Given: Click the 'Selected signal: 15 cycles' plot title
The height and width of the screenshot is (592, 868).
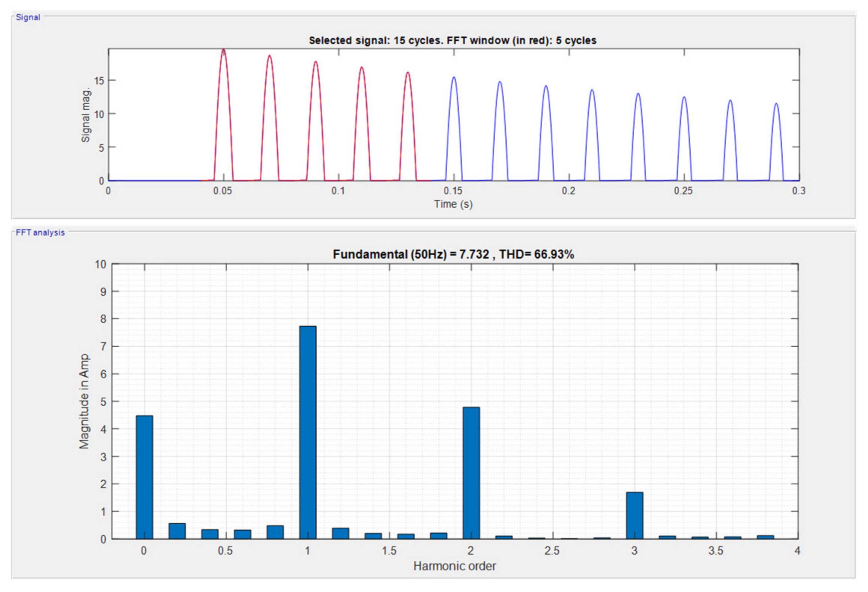Looking at the screenshot, I should (x=453, y=40).
